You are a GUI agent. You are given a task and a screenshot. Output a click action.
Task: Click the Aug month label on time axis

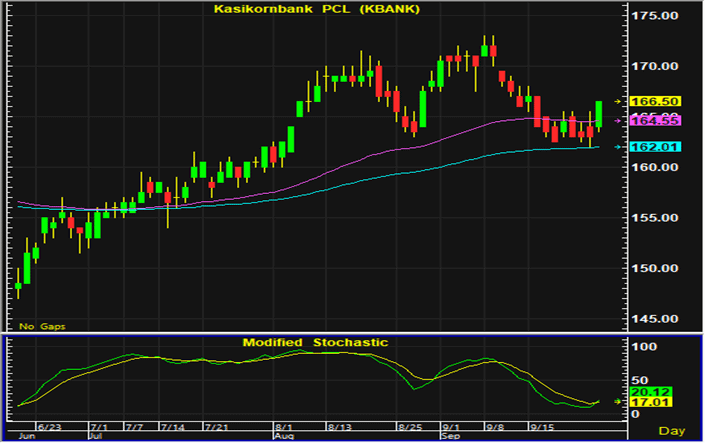283,436
